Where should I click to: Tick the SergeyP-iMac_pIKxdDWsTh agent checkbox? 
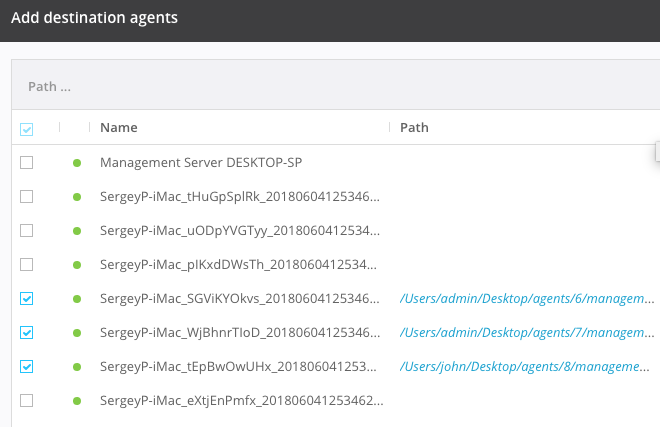click(27, 264)
